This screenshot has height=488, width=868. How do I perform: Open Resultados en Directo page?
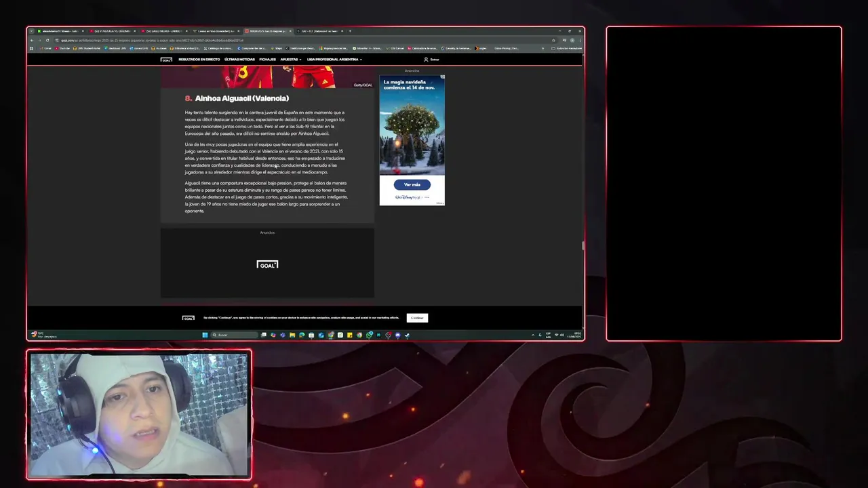tap(199, 60)
